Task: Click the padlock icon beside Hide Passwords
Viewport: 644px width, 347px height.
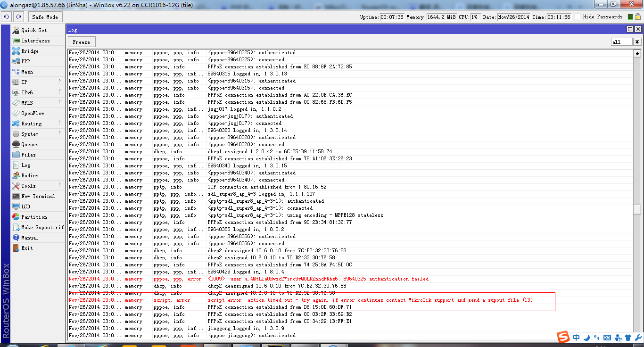Action: [637, 17]
